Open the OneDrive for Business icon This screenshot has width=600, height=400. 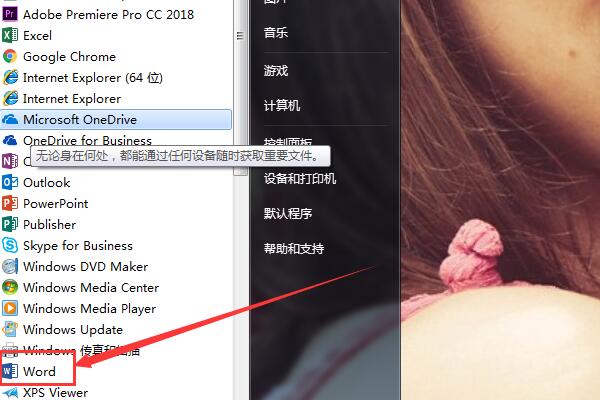coord(10,140)
